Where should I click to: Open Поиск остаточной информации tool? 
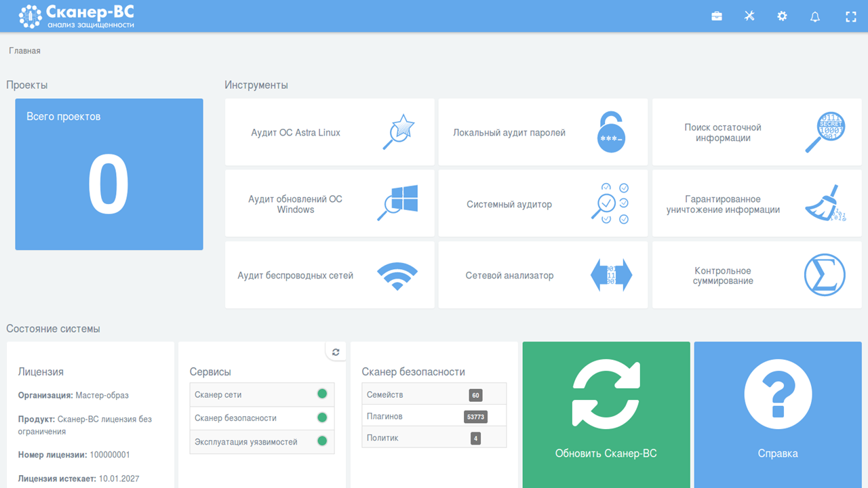[x=757, y=132]
